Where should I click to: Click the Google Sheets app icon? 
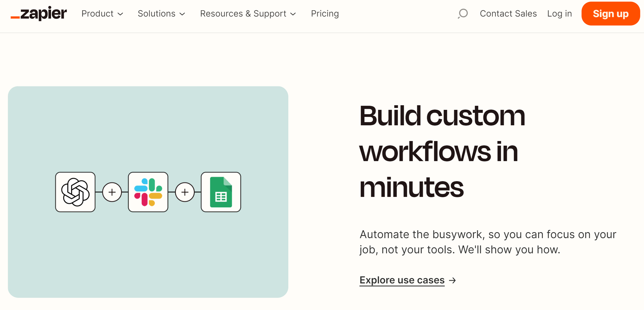pyautogui.click(x=221, y=192)
